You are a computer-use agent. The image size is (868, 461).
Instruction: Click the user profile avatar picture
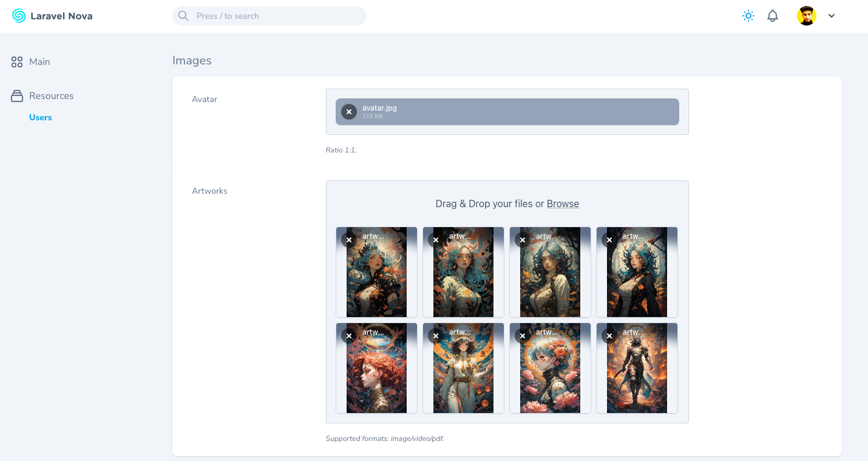[807, 16]
